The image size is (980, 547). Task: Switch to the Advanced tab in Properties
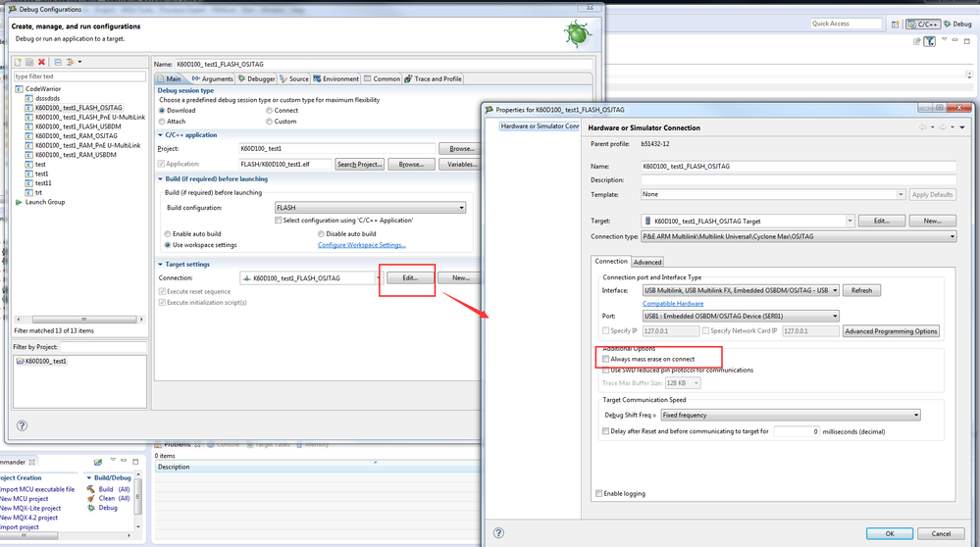(x=647, y=263)
